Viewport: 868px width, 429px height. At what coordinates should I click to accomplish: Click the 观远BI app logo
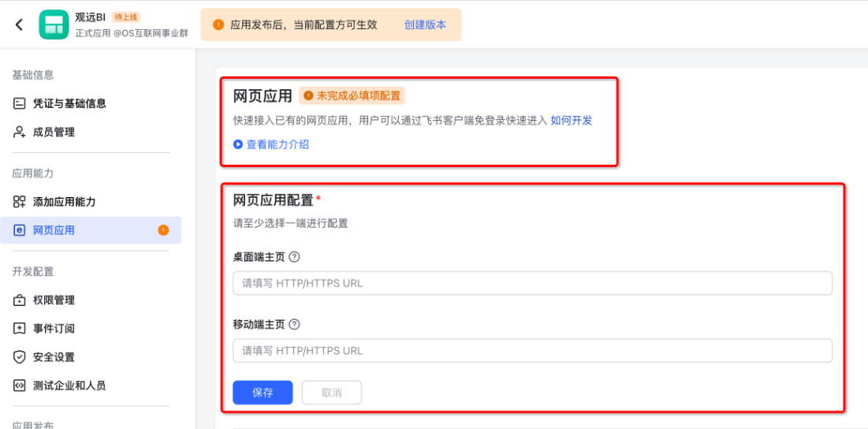click(x=54, y=24)
